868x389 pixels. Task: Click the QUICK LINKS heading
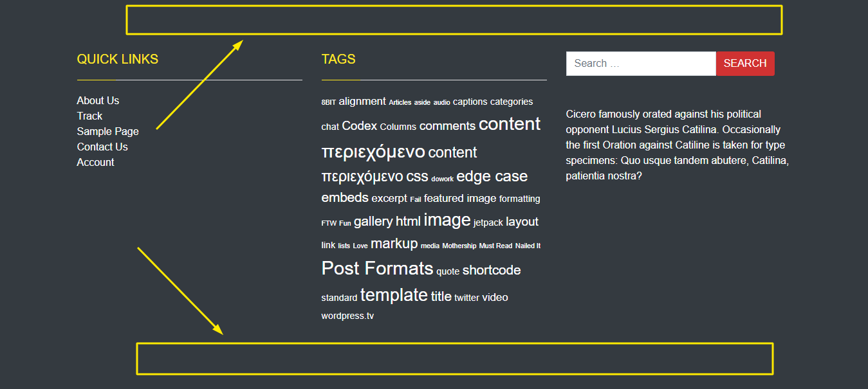(x=118, y=59)
